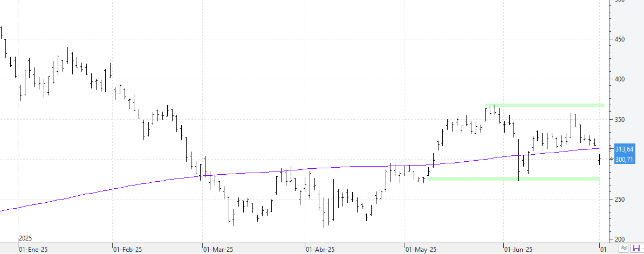
Task: Click the upper green resistance zone
Action: pos(545,106)
